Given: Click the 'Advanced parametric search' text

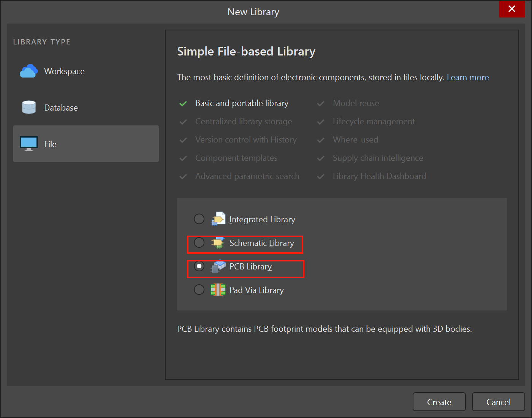Looking at the screenshot, I should [247, 176].
